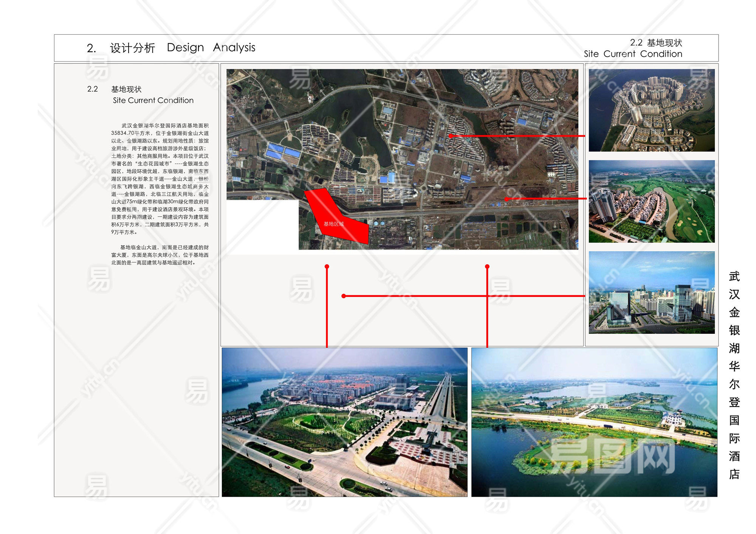Screen dimensions: 756x534
Task: Click the large plaza and road aerial photo
Action: coord(344,422)
